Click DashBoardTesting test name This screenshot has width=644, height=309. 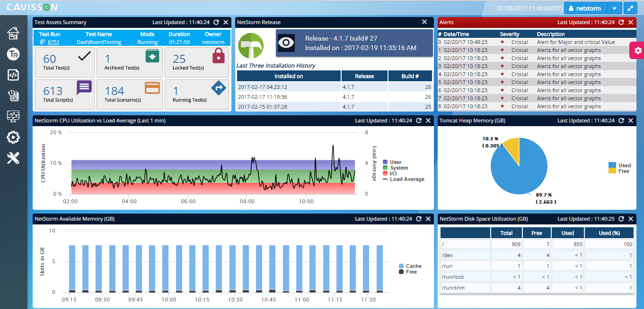[x=99, y=42]
